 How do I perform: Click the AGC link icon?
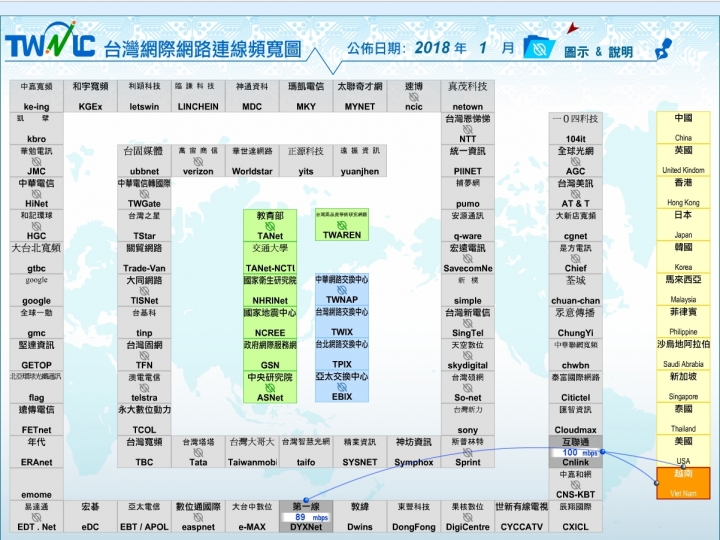tap(575, 162)
